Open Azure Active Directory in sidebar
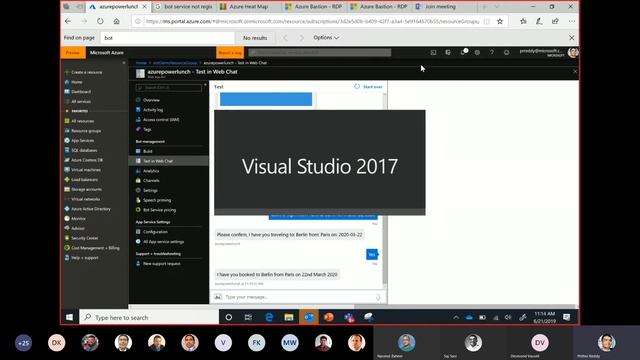Screen dimensions: 640x360 [x=91, y=209]
